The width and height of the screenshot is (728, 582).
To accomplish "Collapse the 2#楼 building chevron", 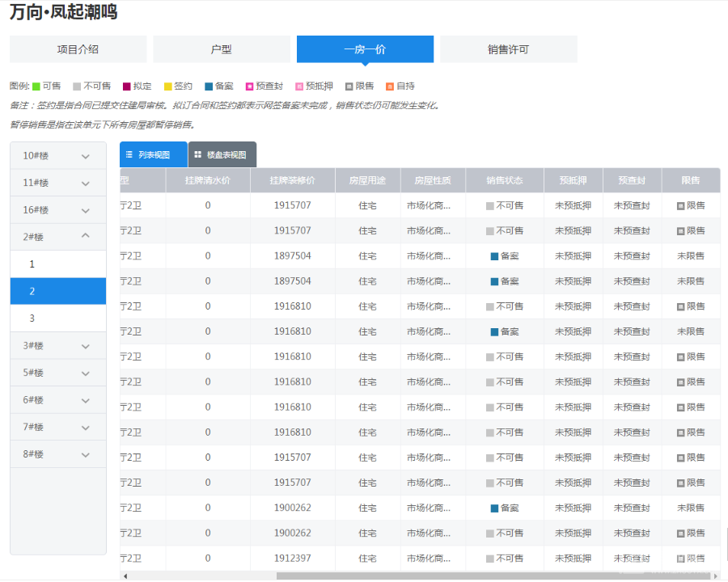I will tap(86, 236).
